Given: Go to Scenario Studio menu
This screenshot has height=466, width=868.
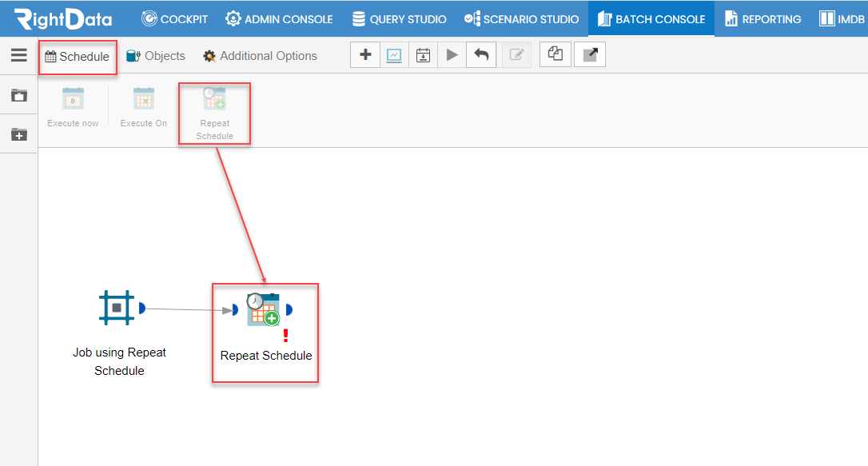Looking at the screenshot, I should [x=521, y=19].
